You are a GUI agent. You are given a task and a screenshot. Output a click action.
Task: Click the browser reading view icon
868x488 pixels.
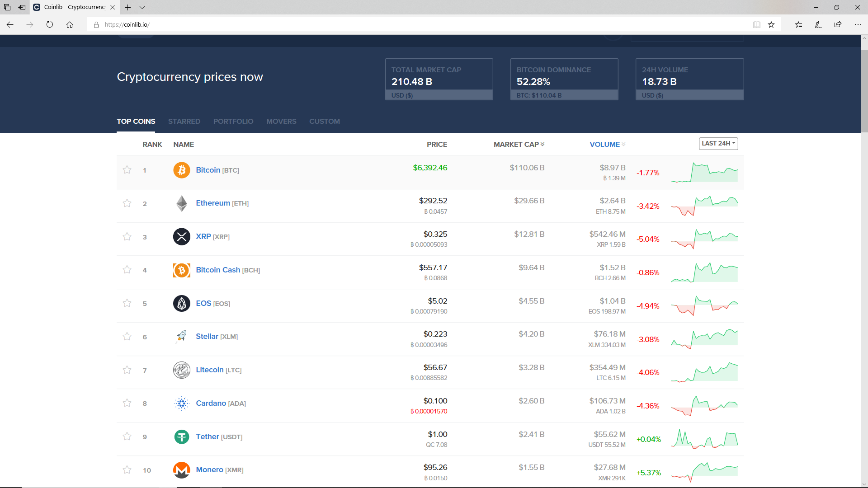(x=756, y=24)
